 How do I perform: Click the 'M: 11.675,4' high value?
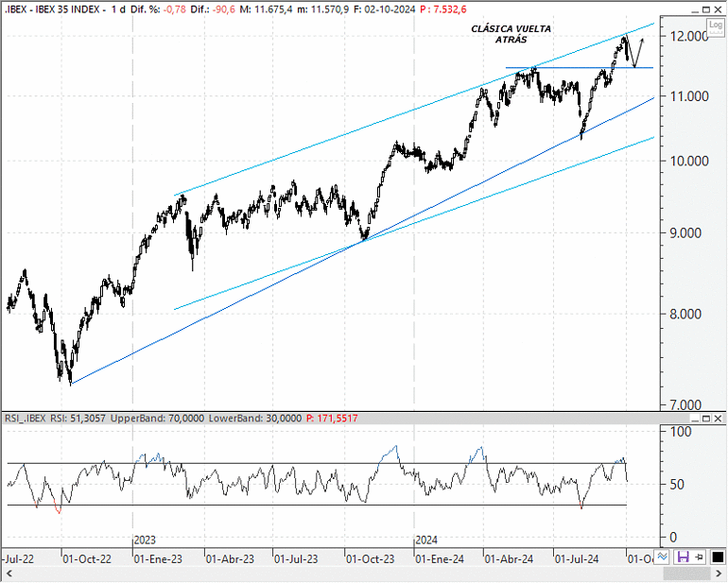point(266,9)
